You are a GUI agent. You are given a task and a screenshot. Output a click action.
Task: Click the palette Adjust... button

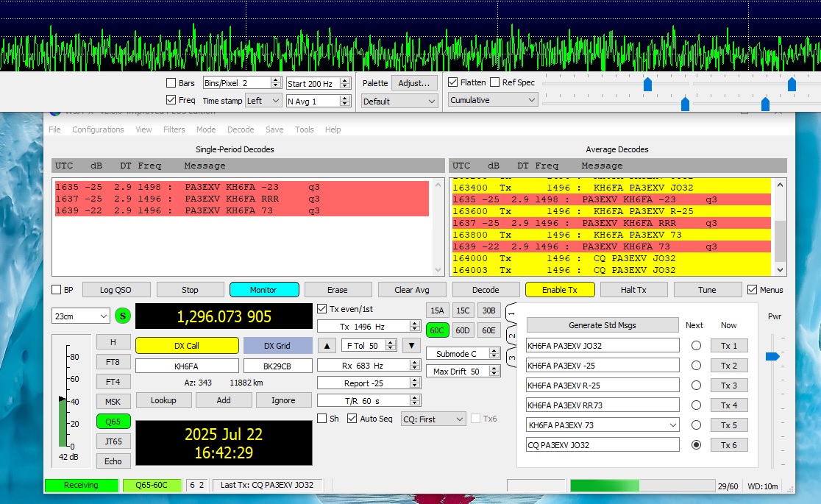413,83
